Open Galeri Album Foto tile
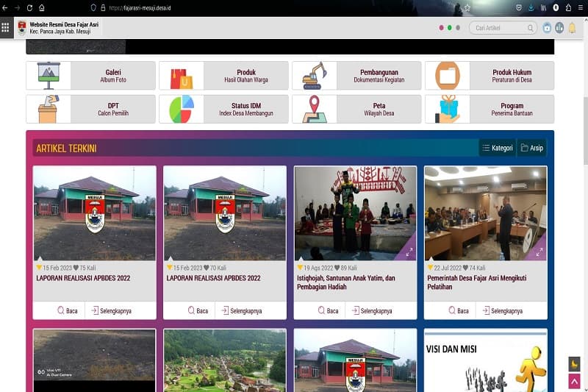The width and height of the screenshot is (588, 392). (90, 76)
